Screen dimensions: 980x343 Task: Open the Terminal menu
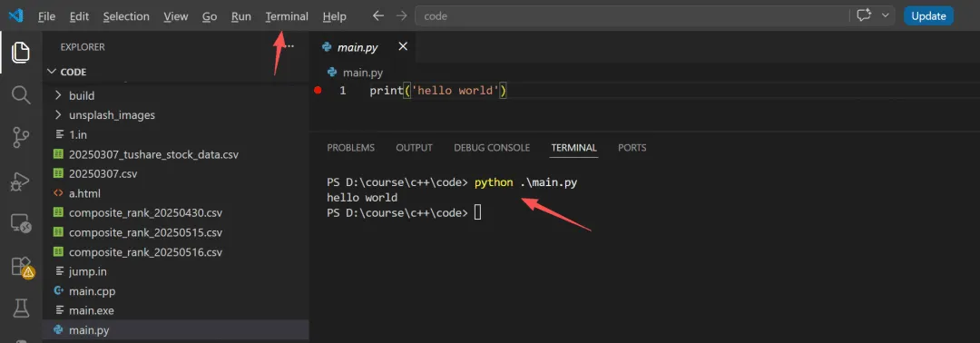[x=287, y=16]
